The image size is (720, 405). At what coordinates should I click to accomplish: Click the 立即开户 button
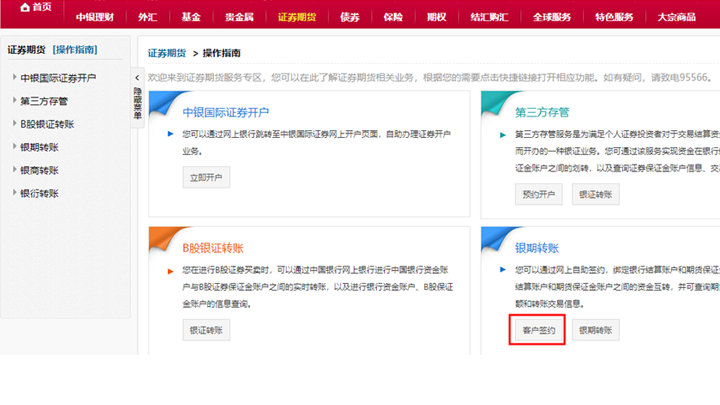pos(206,178)
